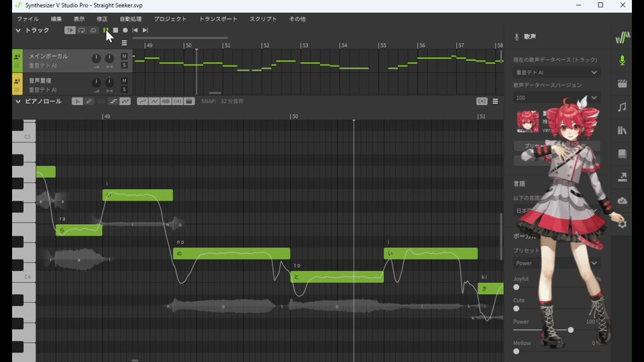
Task: Open the dictionary book icon panel
Action: click(623, 154)
